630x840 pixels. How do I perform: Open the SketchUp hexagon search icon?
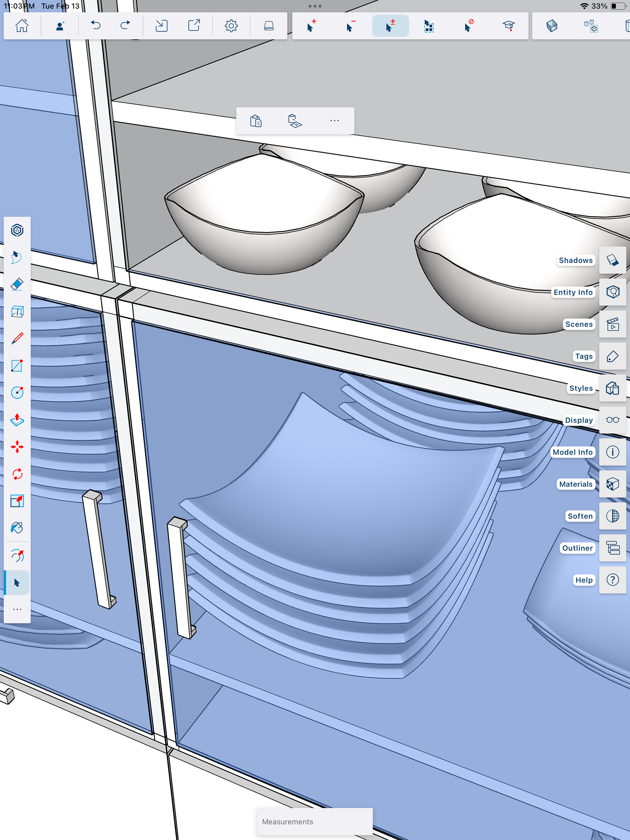[17, 230]
